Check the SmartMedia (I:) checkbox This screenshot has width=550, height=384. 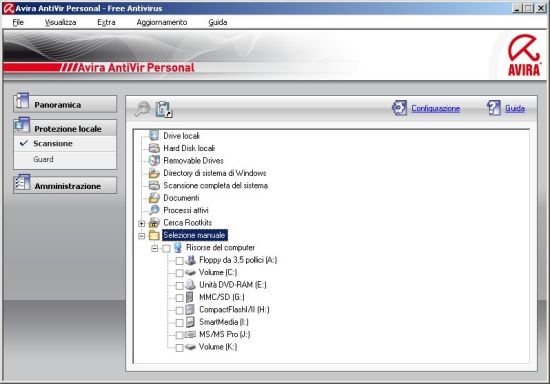[x=179, y=323]
